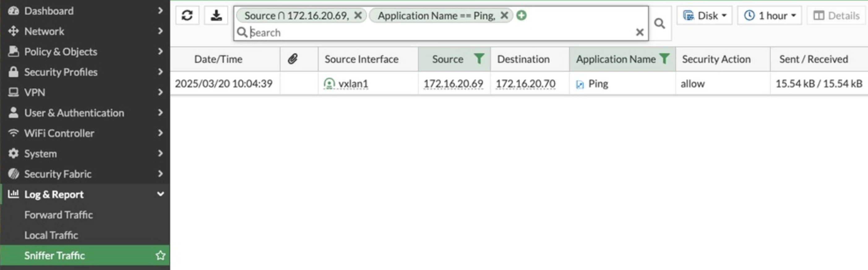Expand System using its chevron

click(160, 153)
